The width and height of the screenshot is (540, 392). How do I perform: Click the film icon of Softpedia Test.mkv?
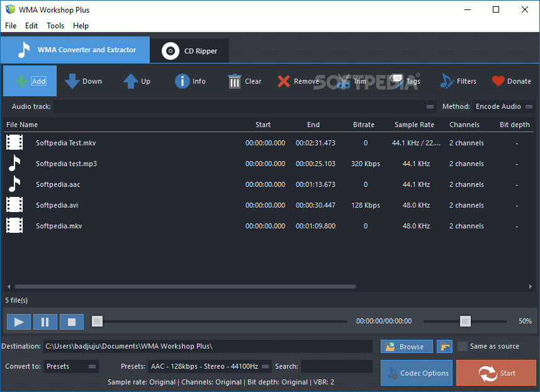coord(14,142)
